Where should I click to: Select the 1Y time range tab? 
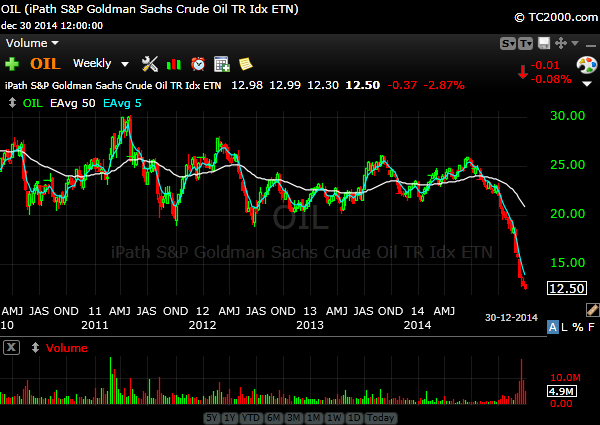230,418
